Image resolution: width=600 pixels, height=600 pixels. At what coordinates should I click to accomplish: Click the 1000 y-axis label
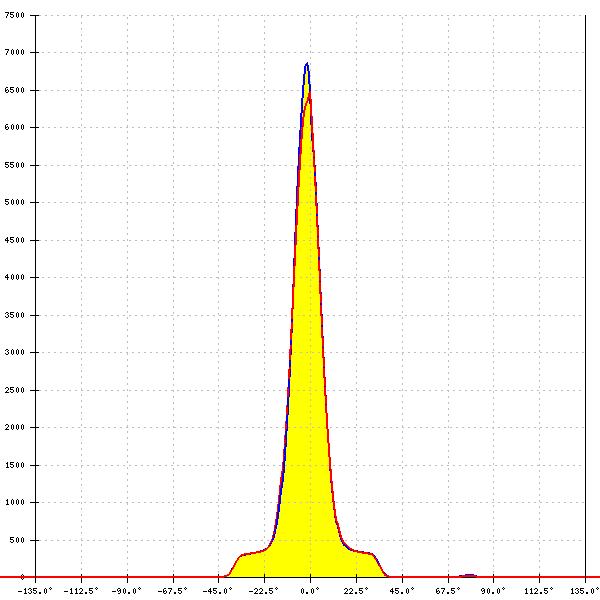tap(15, 502)
